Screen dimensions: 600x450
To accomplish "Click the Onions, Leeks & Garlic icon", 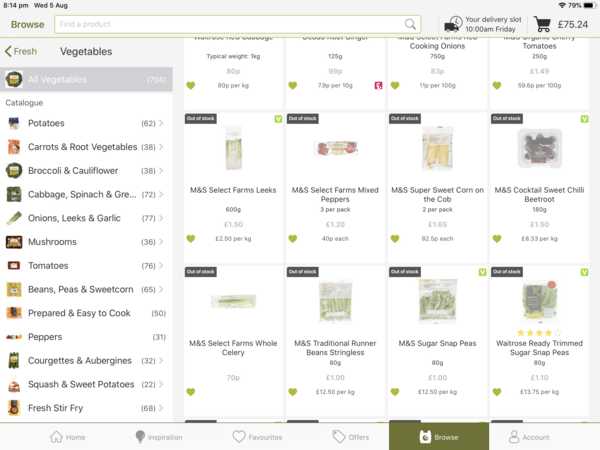I will [x=14, y=218].
